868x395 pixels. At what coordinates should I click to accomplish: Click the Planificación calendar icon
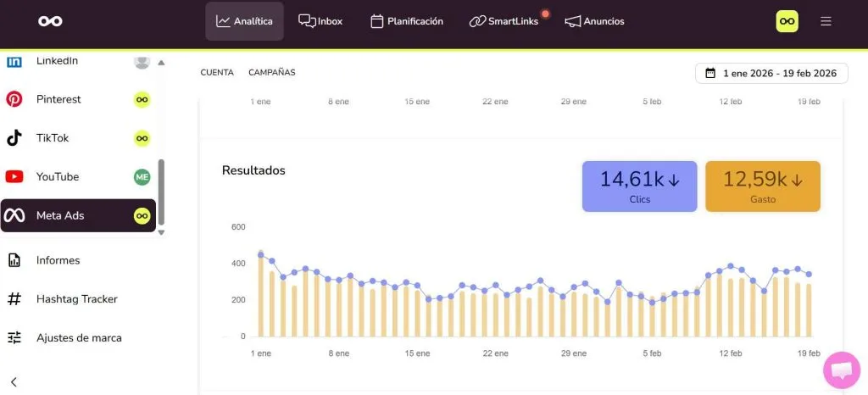(x=377, y=21)
